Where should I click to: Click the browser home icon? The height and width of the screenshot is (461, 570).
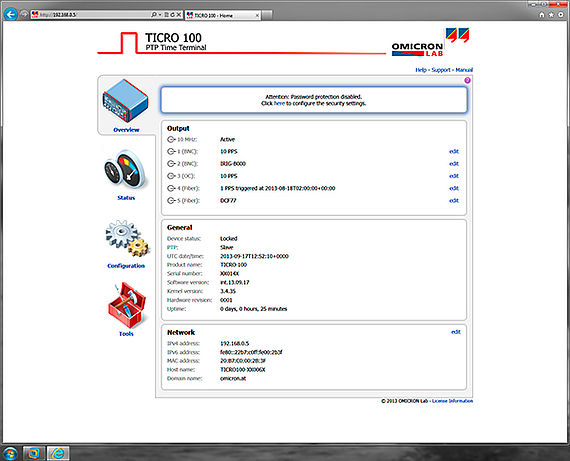click(542, 15)
